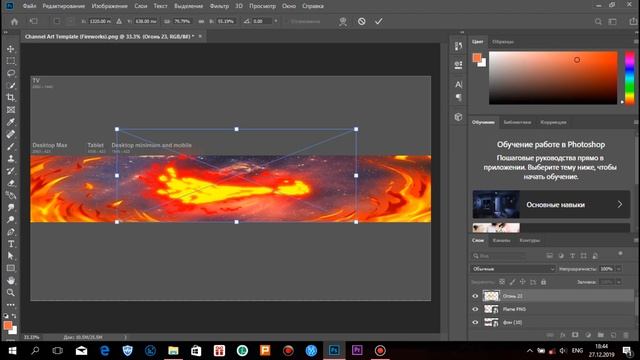Open the opacity slider dropdown arrow
This screenshot has width=640, height=360.
(619, 269)
